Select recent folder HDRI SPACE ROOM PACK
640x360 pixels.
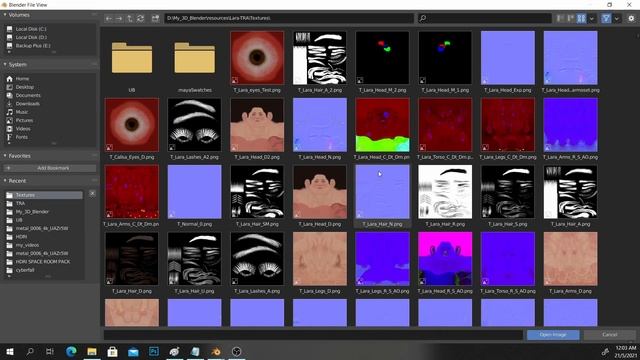[43, 262]
